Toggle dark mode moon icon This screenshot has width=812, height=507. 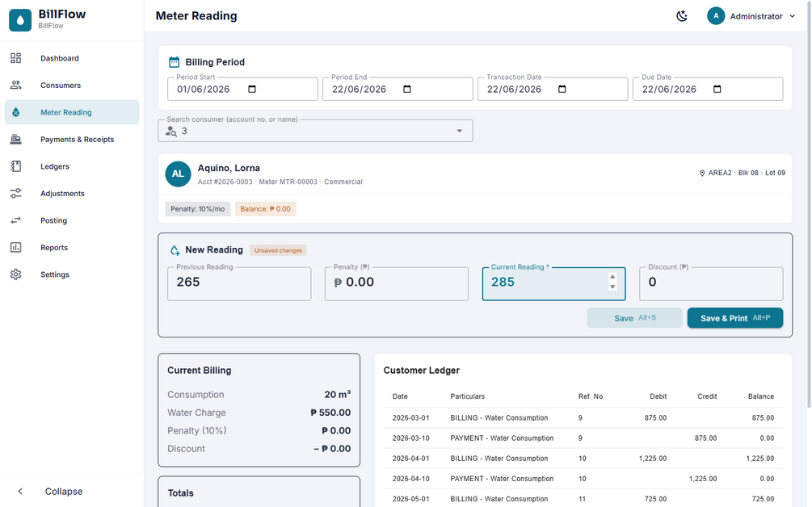(682, 16)
